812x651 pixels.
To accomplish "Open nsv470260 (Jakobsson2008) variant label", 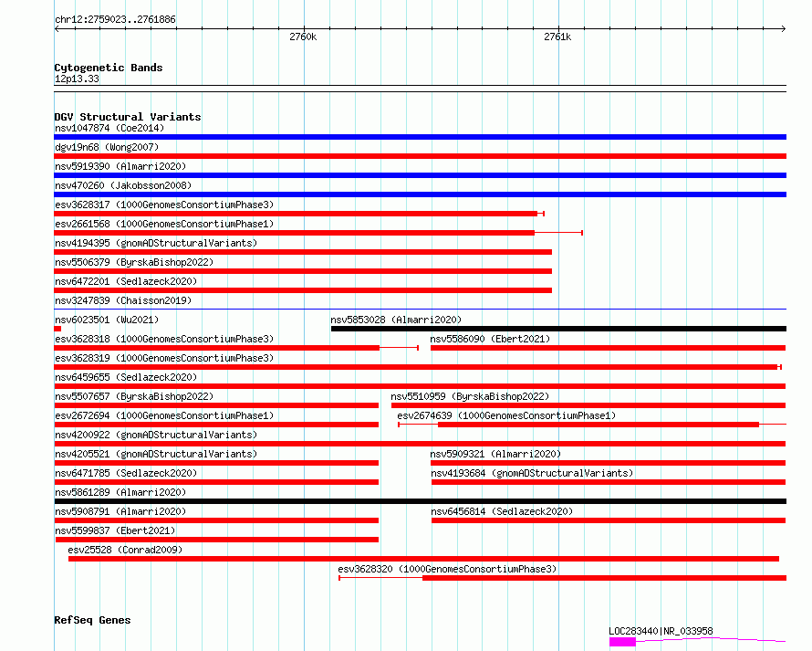I will [123, 185].
